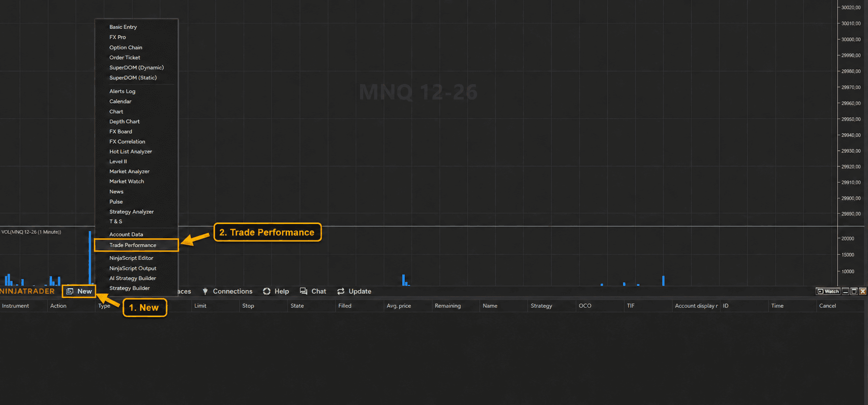Click the Help lifebuoy icon
The height and width of the screenshot is (405, 868).
267,291
